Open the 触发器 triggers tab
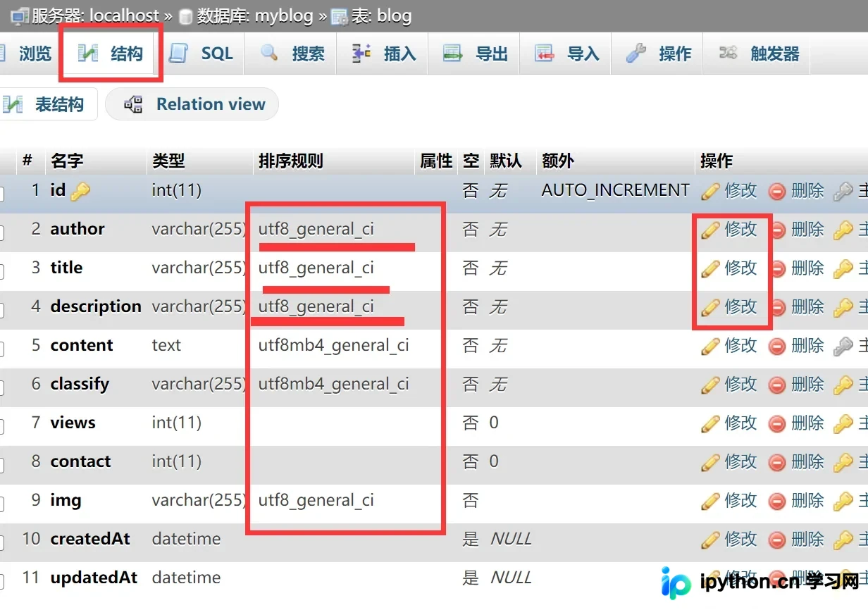This screenshot has height=610, width=868. tap(758, 54)
